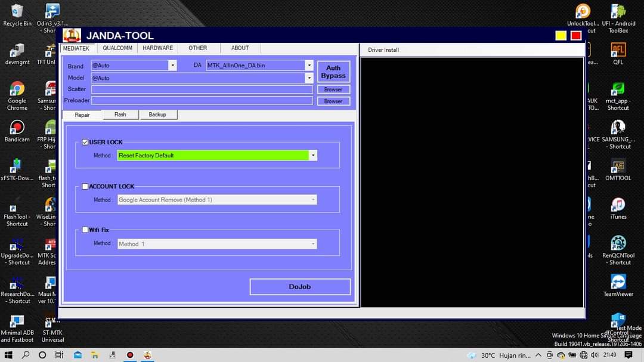
Task: Click the weather widget in taskbar
Action: point(499,355)
